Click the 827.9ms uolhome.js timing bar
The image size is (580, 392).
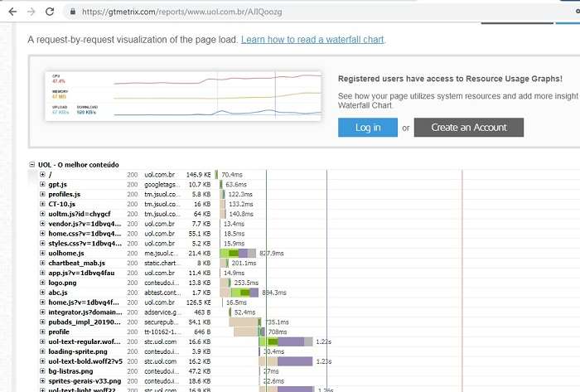(x=238, y=254)
